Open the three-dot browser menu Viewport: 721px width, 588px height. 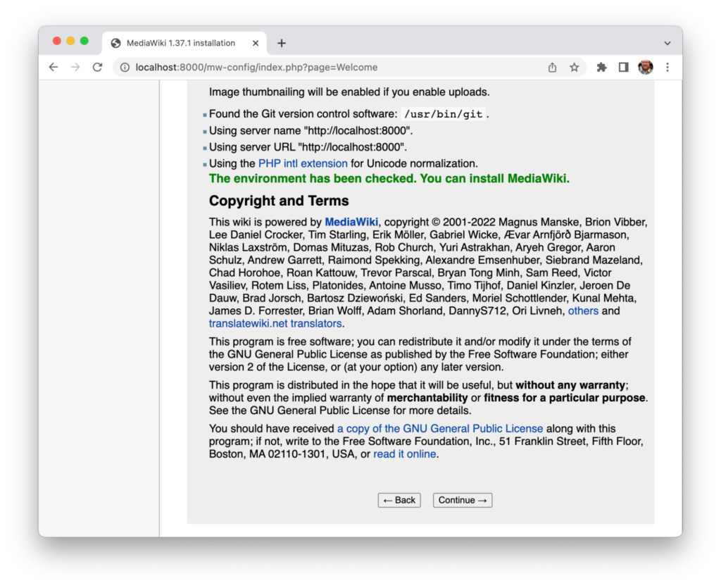pyautogui.click(x=667, y=67)
